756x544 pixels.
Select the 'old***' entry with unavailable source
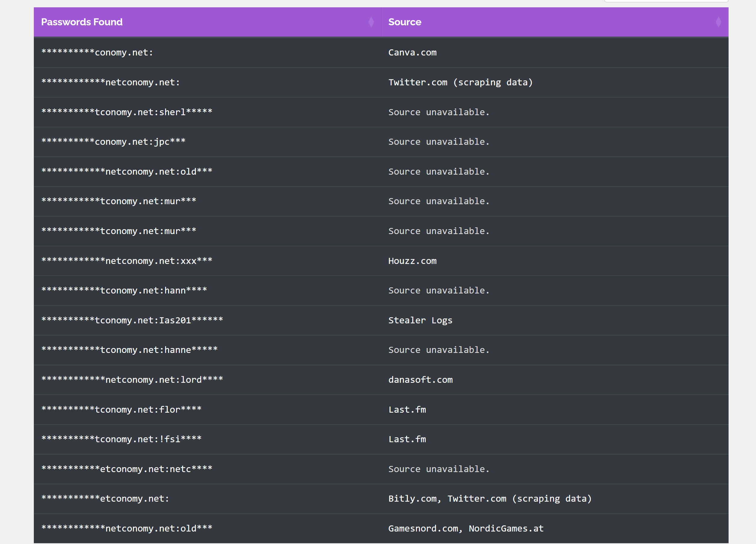[x=127, y=172]
